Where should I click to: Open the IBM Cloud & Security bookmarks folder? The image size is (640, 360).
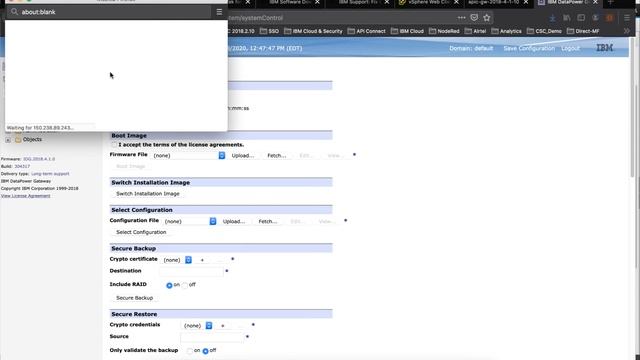tap(313, 31)
